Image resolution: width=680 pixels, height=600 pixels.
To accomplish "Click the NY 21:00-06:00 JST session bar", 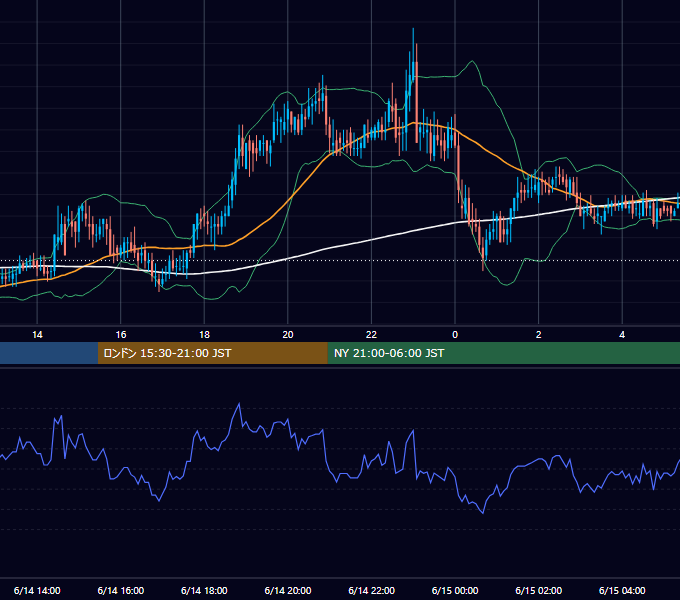I will [x=503, y=353].
